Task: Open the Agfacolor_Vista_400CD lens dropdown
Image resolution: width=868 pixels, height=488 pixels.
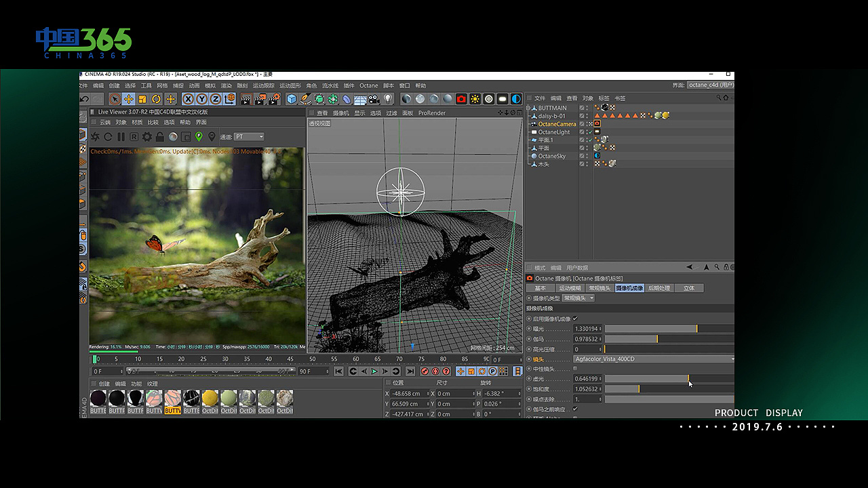Action: [654, 359]
